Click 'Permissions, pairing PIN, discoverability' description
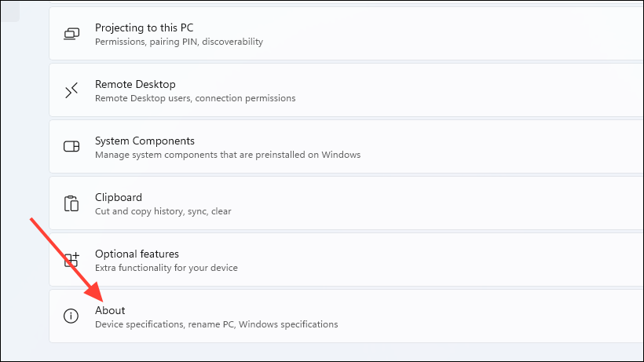Image resolution: width=644 pixels, height=362 pixels. coord(178,42)
